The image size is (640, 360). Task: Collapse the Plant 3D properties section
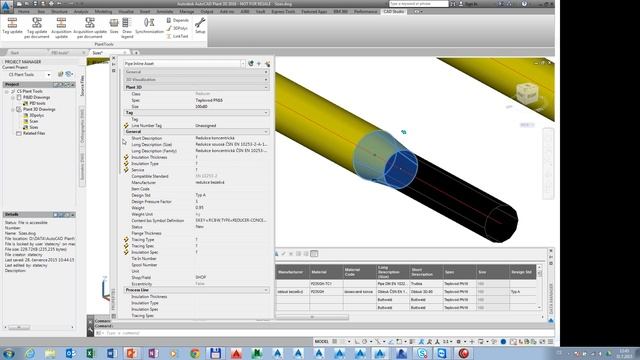[x=266, y=87]
